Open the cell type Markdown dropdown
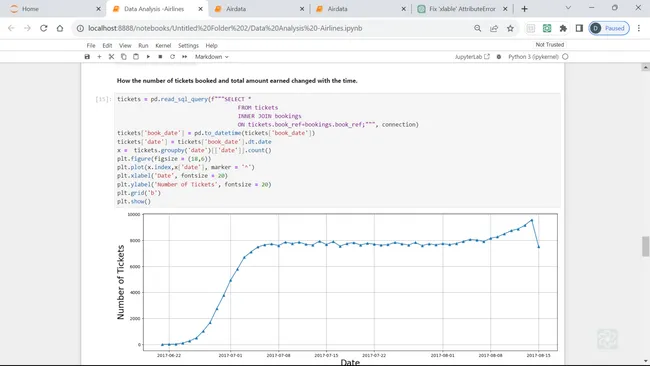The width and height of the screenshot is (650, 366). tap(211, 57)
